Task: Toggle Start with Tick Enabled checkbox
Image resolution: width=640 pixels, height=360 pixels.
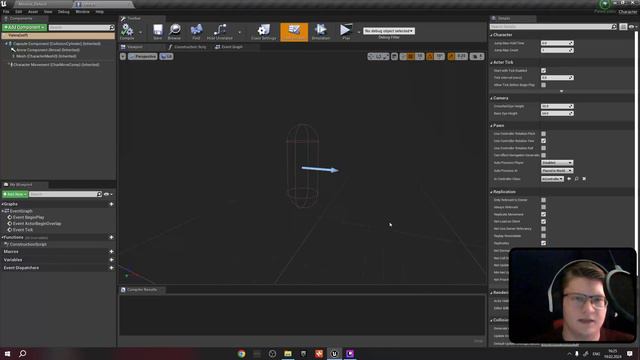Action: (x=543, y=71)
